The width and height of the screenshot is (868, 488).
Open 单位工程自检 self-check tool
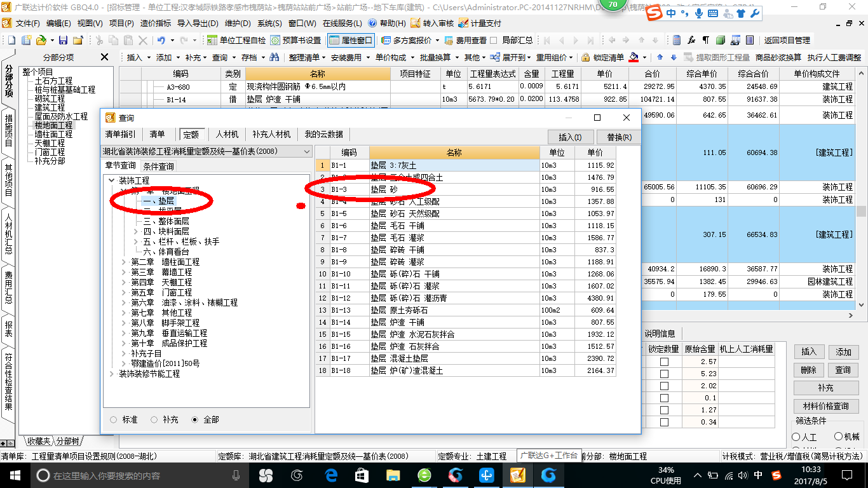(236, 40)
